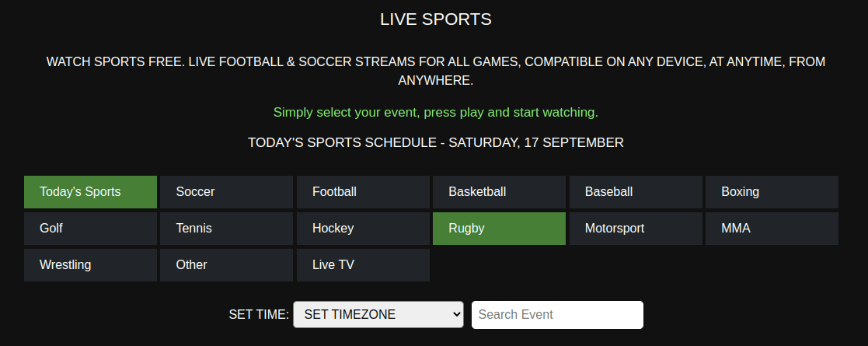Switch to the Football category
This screenshot has width=868, height=346.
[363, 192]
